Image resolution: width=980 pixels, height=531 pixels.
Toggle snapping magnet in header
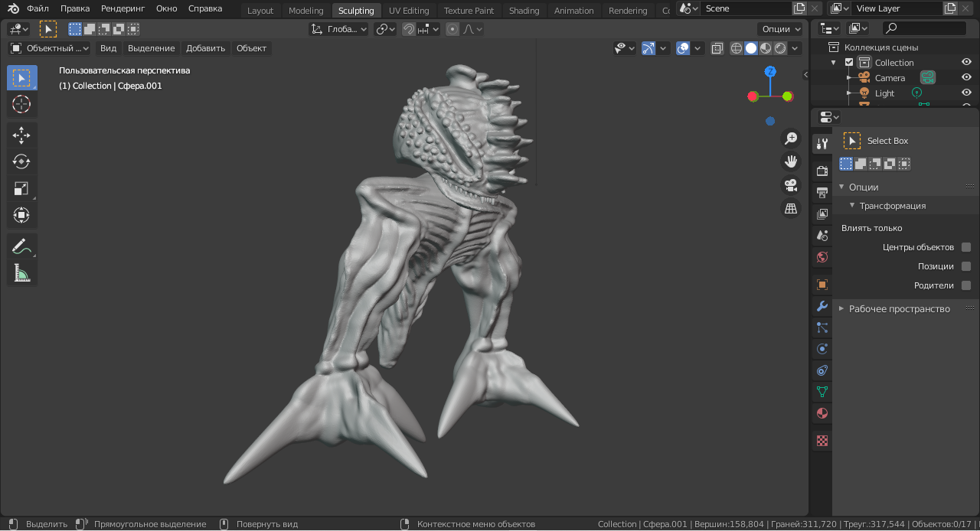click(x=409, y=29)
